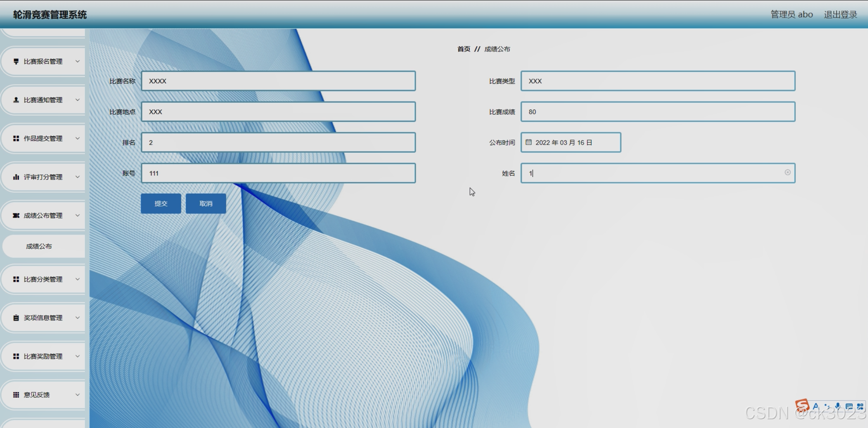Click the 意见反馈 grid icon
868x428 pixels.
[16, 395]
